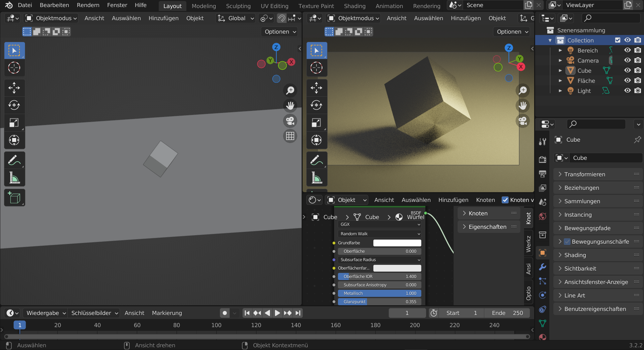Open the Random Walk subsurface method dropdown

pos(379,234)
